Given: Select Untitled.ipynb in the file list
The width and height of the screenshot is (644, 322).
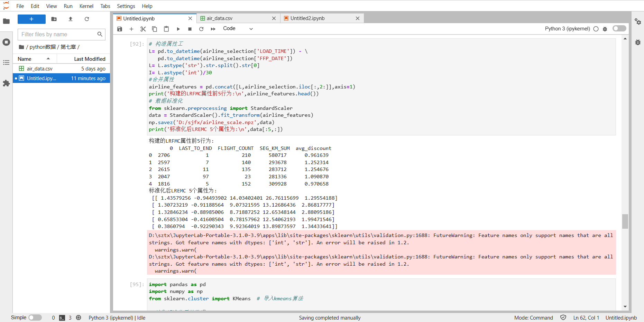Looking at the screenshot, I should point(62,78).
